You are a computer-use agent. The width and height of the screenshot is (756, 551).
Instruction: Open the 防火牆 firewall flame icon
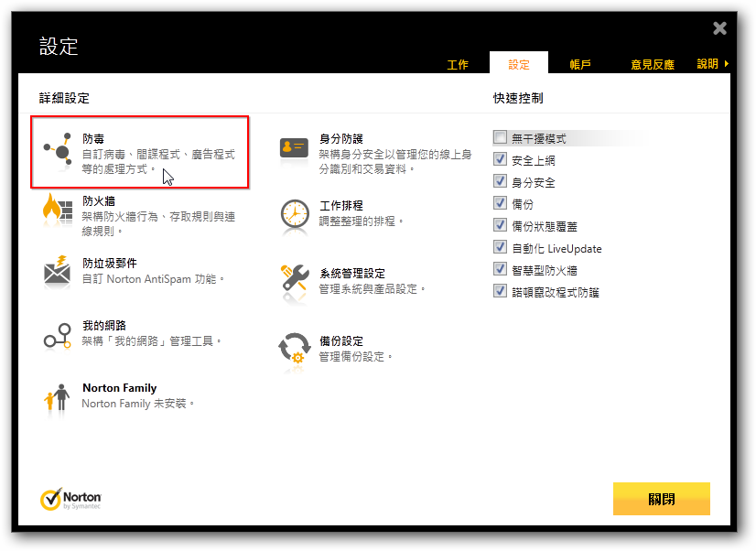coord(57,210)
